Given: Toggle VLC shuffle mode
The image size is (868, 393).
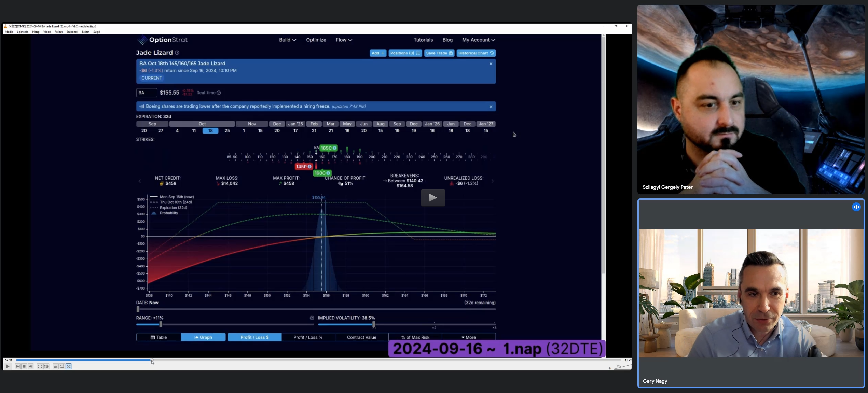Looking at the screenshot, I should tap(69, 366).
